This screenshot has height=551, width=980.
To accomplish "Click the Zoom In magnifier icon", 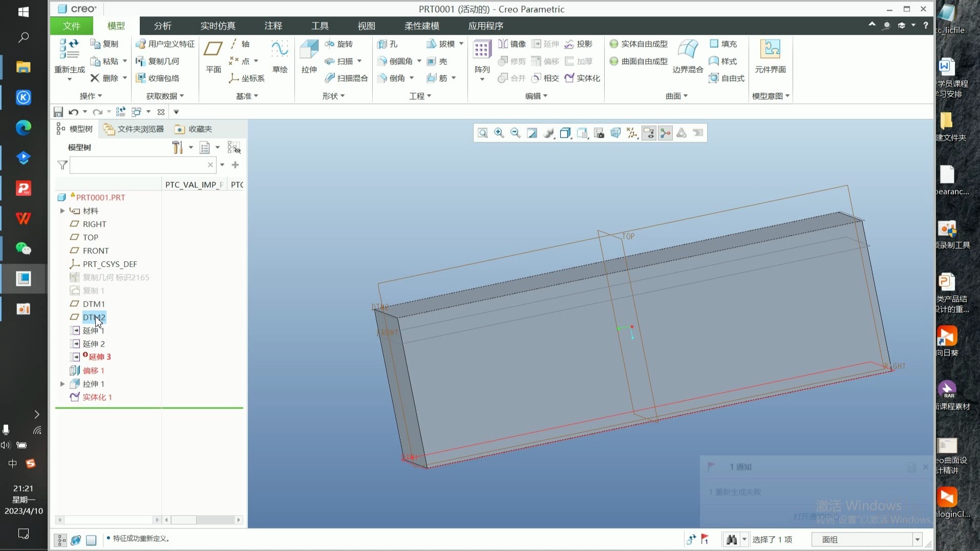I will [499, 133].
